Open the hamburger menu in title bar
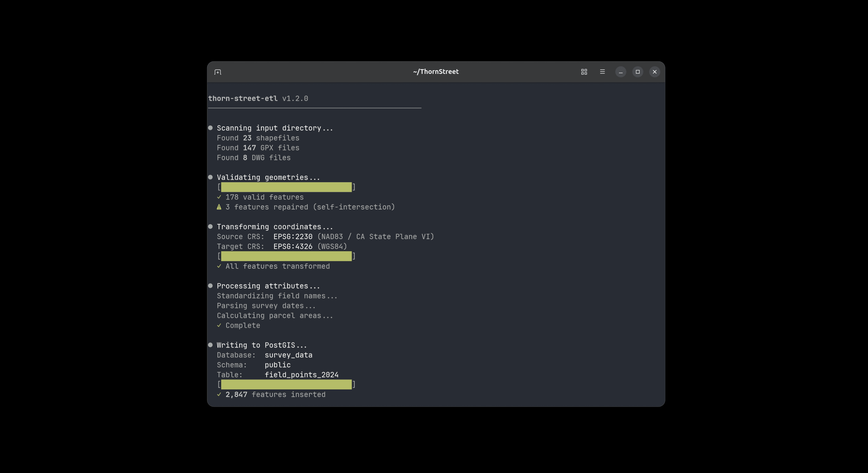This screenshot has height=473, width=868. tap(602, 72)
